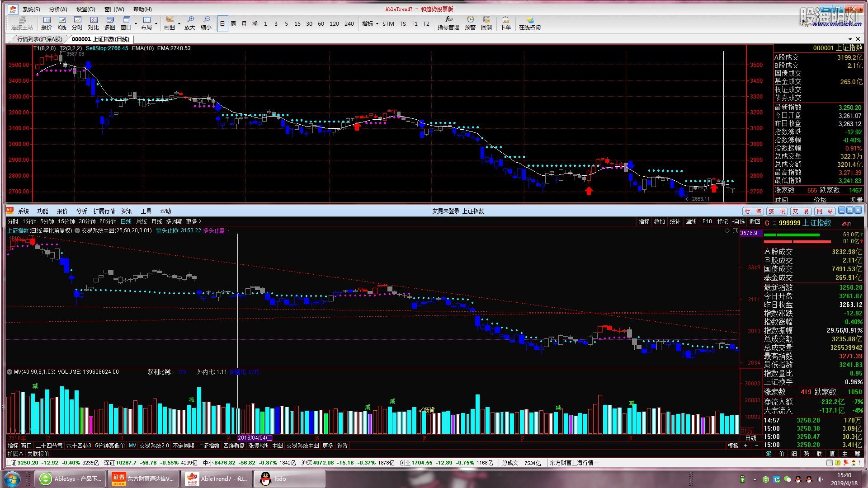
Task: Close the AbleTrend chart tab with X
Action: click(x=858, y=39)
